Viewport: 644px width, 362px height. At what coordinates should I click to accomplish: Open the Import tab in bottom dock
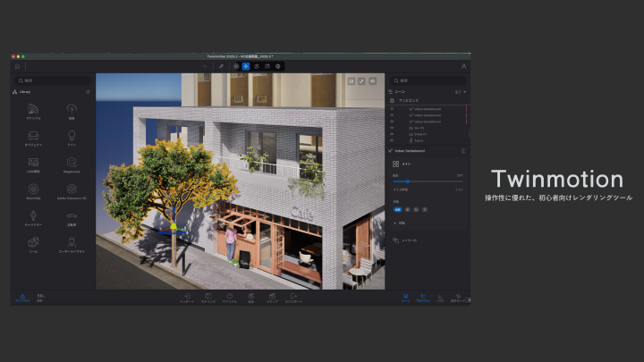click(187, 298)
